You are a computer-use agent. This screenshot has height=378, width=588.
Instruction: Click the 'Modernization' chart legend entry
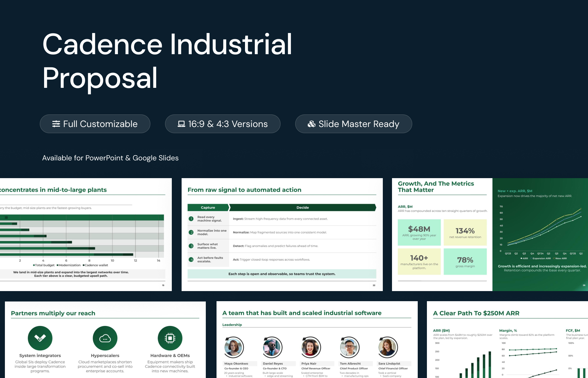69,265
